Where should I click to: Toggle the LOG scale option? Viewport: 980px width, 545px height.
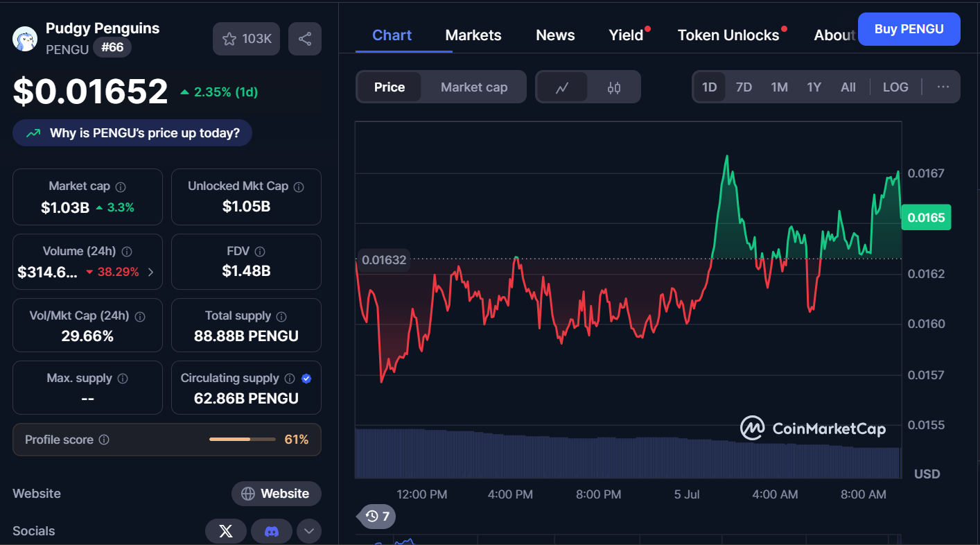pyautogui.click(x=895, y=87)
